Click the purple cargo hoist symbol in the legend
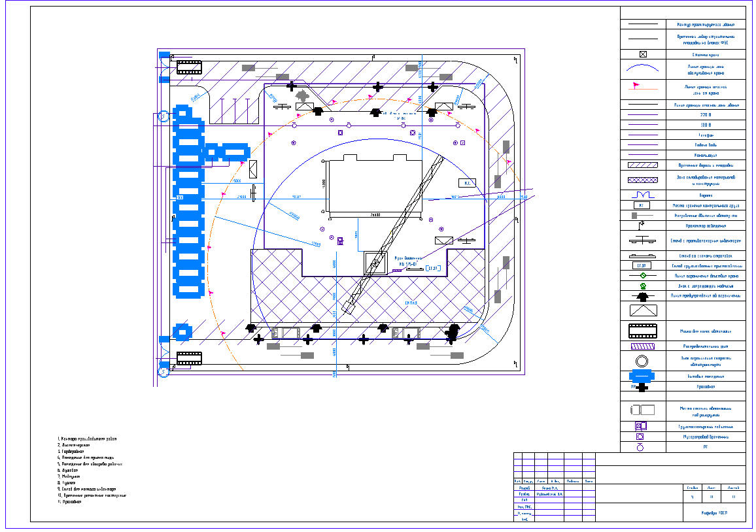Screen dimensions: 756x532 tap(641, 426)
